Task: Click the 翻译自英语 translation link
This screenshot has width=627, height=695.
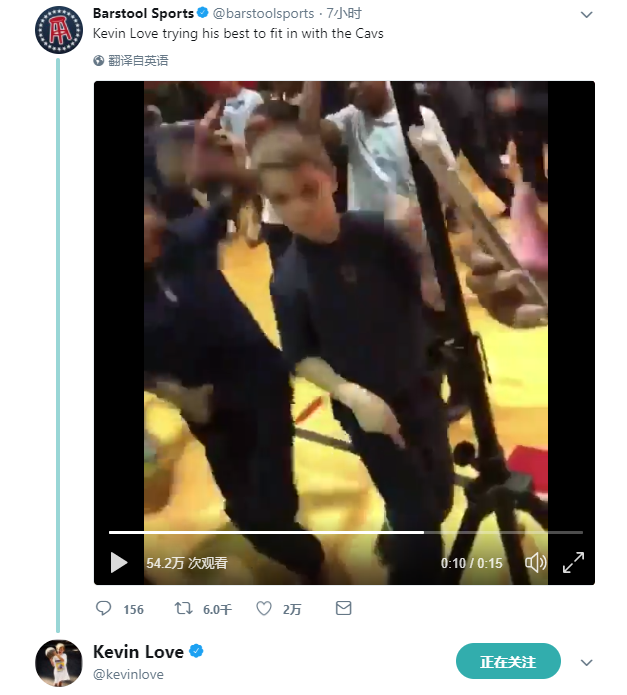Action: click(138, 61)
